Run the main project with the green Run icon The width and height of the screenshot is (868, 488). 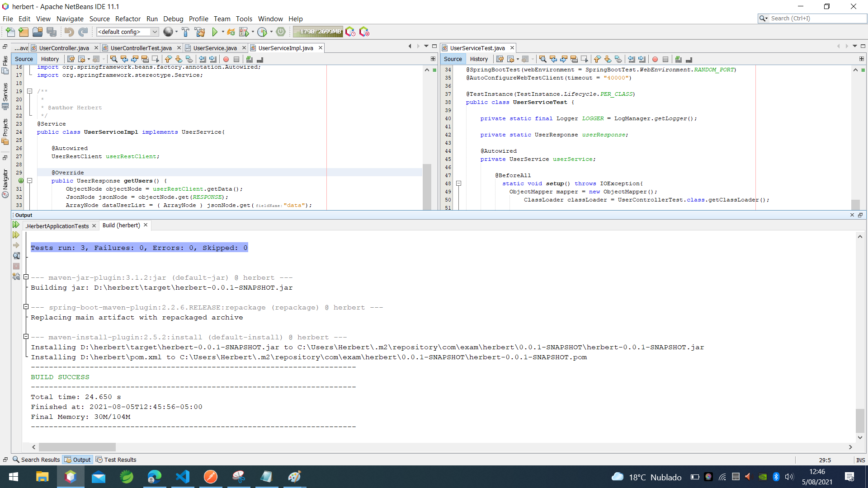215,32
